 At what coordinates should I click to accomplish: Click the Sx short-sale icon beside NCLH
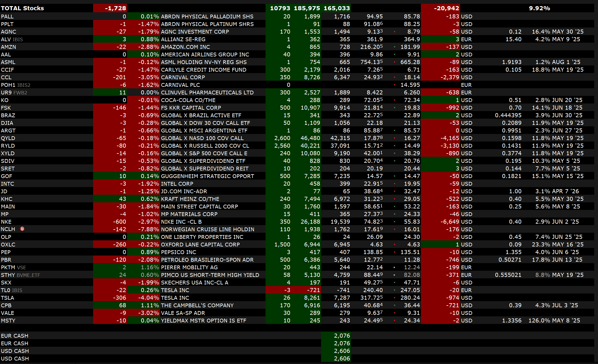pos(22,229)
